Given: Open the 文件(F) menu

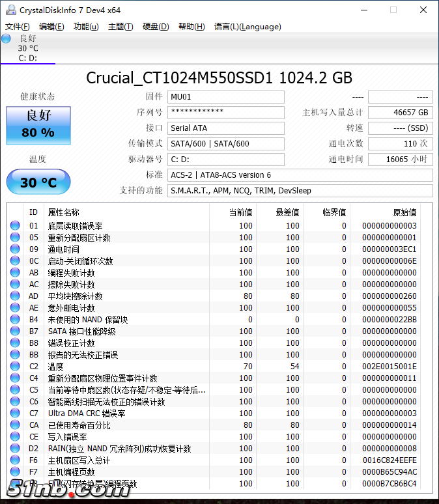Looking at the screenshot, I should coord(18,27).
